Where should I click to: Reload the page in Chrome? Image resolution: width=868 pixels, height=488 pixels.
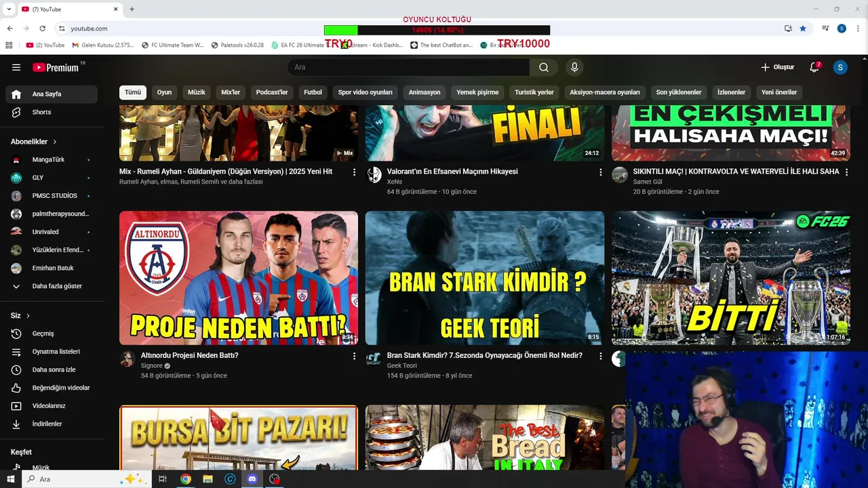[x=42, y=28]
